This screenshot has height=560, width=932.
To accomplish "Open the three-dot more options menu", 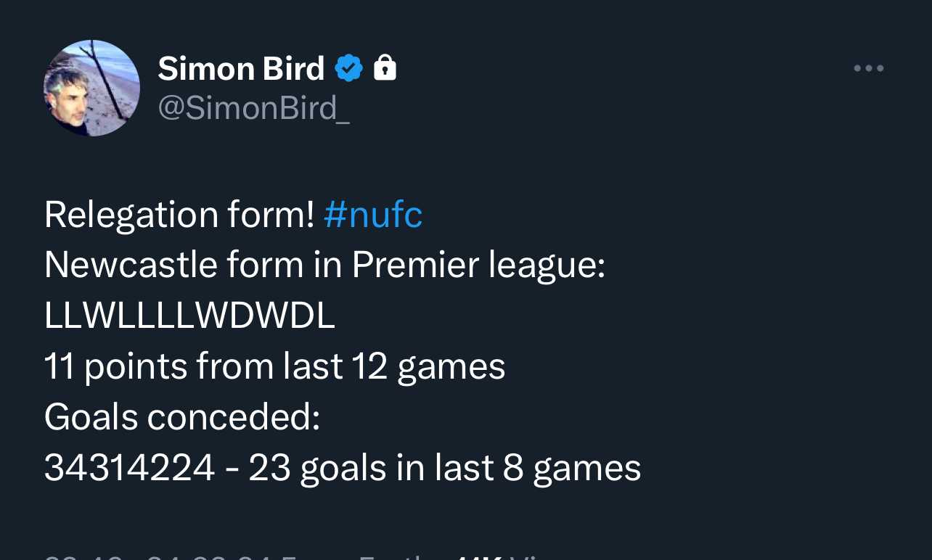I will pos(868,69).
